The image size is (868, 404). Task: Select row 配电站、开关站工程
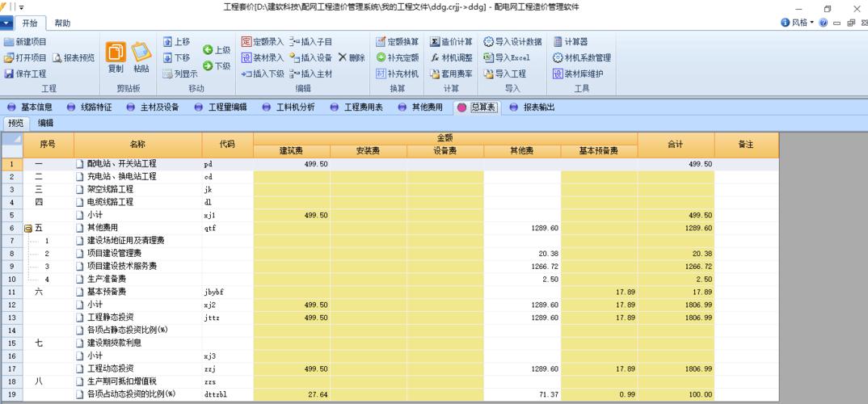tap(390, 164)
